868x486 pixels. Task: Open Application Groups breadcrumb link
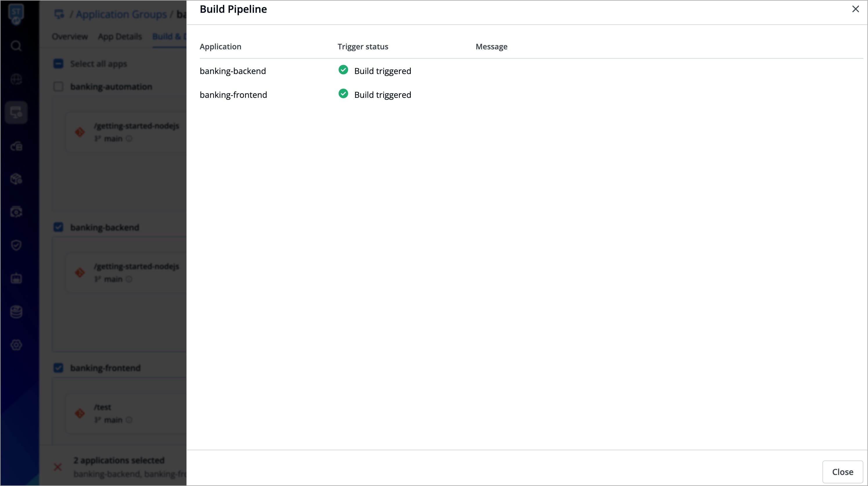121,14
